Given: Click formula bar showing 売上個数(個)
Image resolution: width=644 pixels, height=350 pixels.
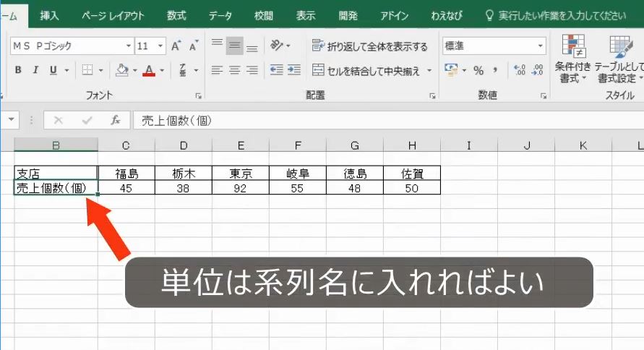Looking at the screenshot, I should coord(388,121).
